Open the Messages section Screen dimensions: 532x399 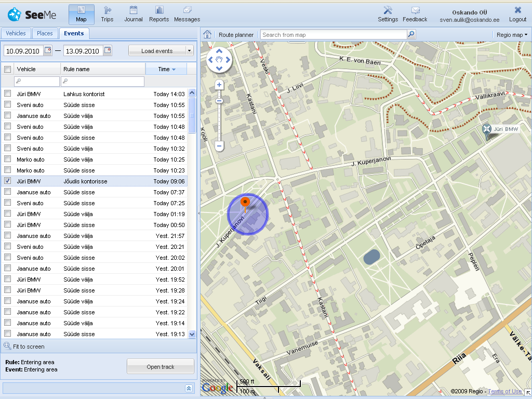(187, 15)
